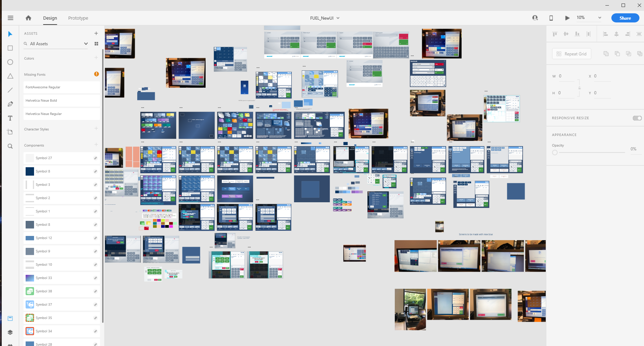Select the Pen tool

point(10,104)
